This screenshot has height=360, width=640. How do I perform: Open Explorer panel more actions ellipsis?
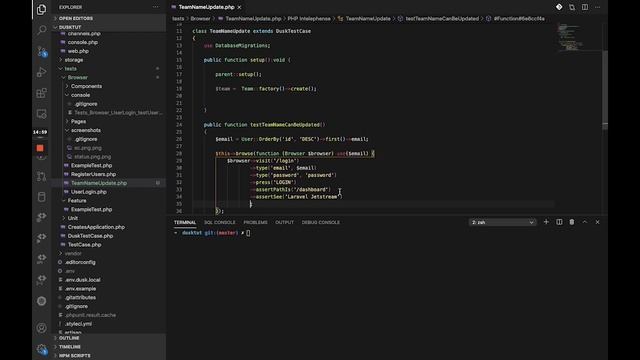(x=156, y=7)
